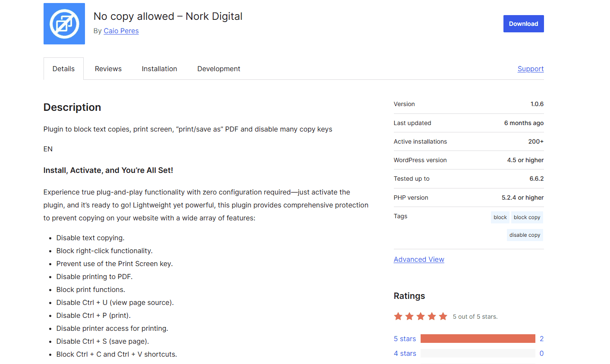Click the fifth rating star icon
610x364 pixels.
point(443,317)
